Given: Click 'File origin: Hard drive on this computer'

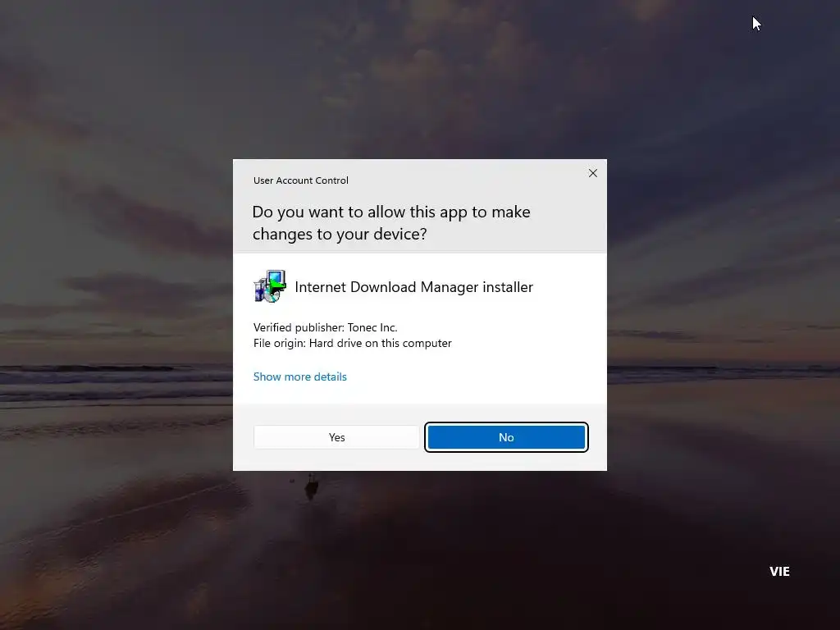Looking at the screenshot, I should point(353,343).
